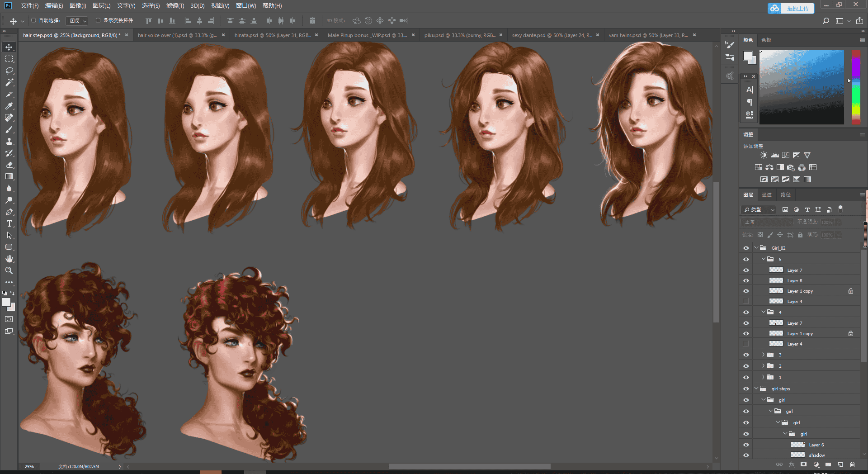The image size is (868, 474).
Task: Select the Move tool in the toolbox
Action: tap(9, 47)
